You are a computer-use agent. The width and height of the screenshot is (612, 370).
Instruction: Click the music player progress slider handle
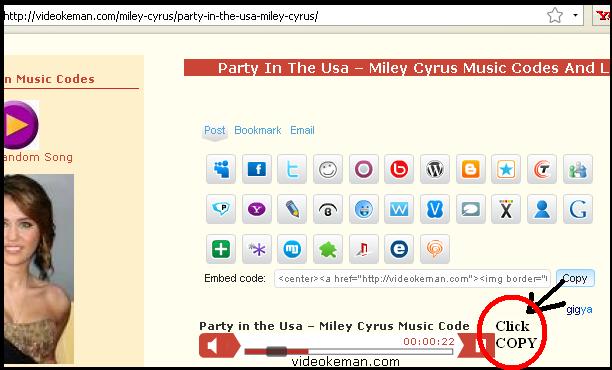pos(276,351)
